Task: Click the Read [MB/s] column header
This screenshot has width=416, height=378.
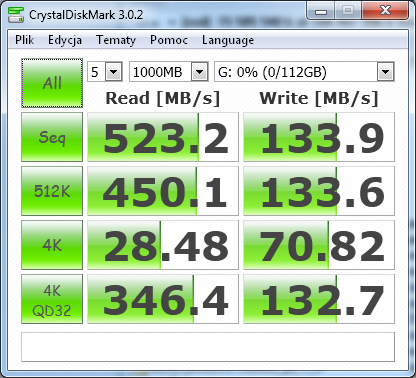Action: pos(163,98)
